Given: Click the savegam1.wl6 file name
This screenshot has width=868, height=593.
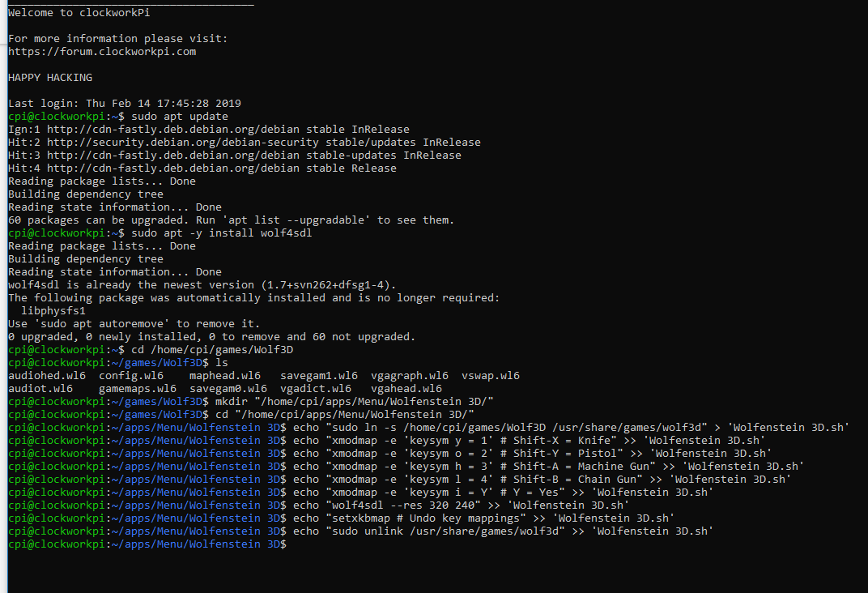Looking at the screenshot, I should click(x=319, y=376).
